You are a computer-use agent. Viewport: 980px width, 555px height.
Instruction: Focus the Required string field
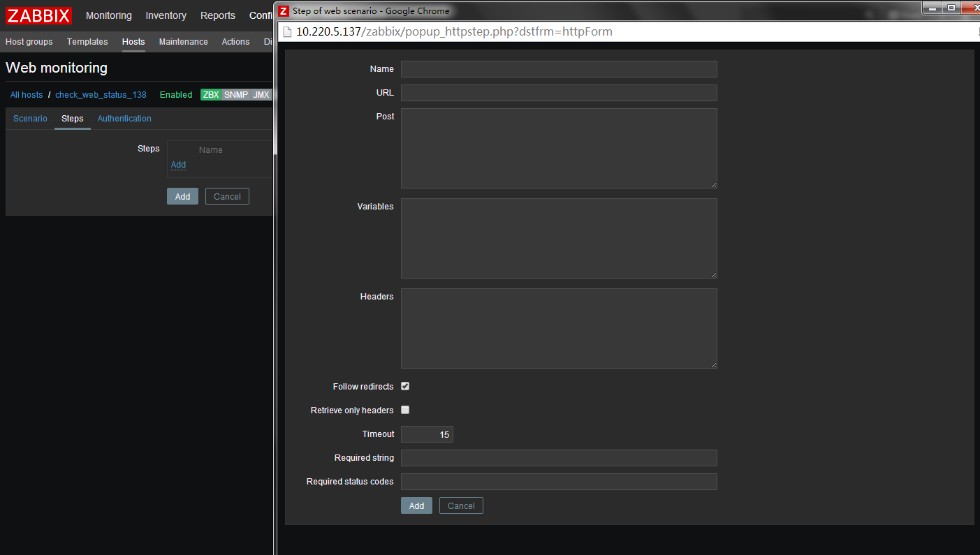559,458
